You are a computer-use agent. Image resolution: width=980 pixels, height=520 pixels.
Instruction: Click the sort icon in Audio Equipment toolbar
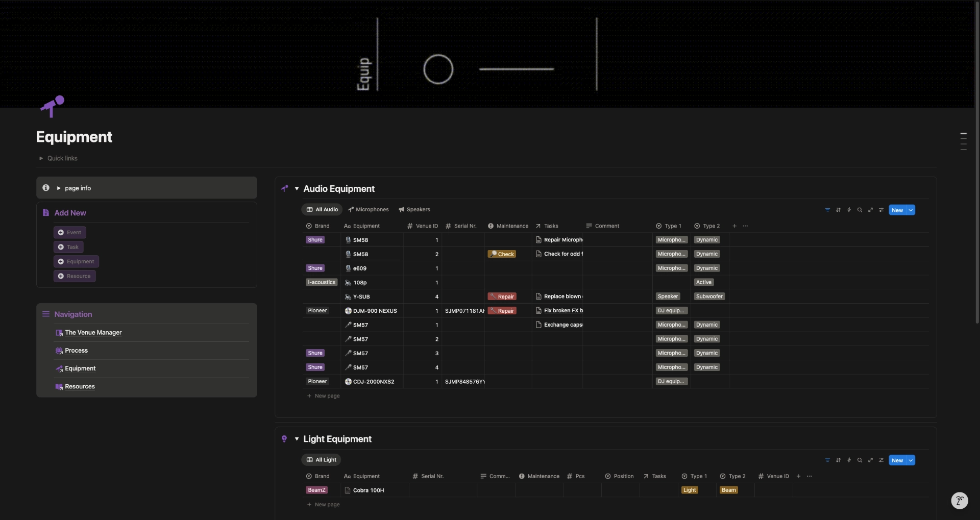tap(838, 210)
